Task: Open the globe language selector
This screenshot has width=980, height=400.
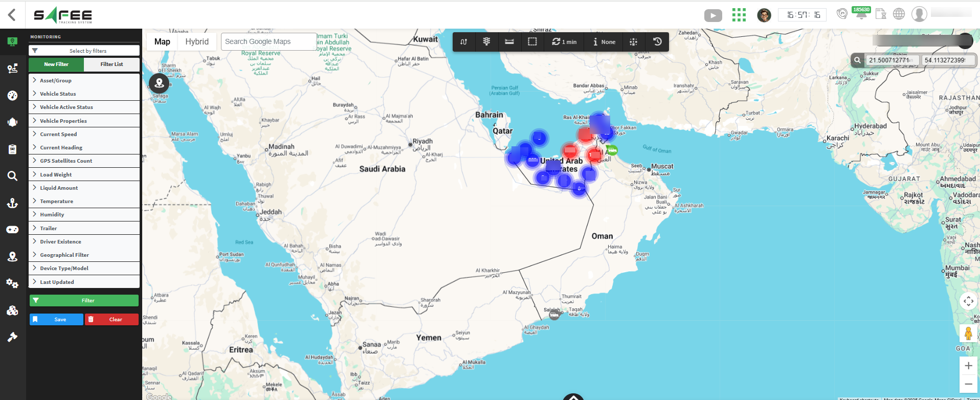Action: (x=899, y=14)
